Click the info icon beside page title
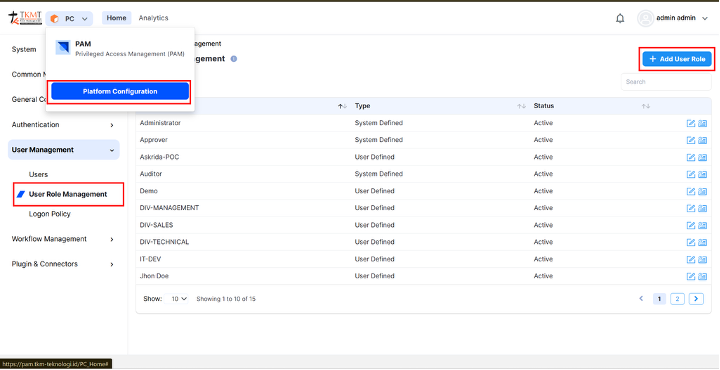Image resolution: width=720 pixels, height=370 pixels. (x=234, y=59)
